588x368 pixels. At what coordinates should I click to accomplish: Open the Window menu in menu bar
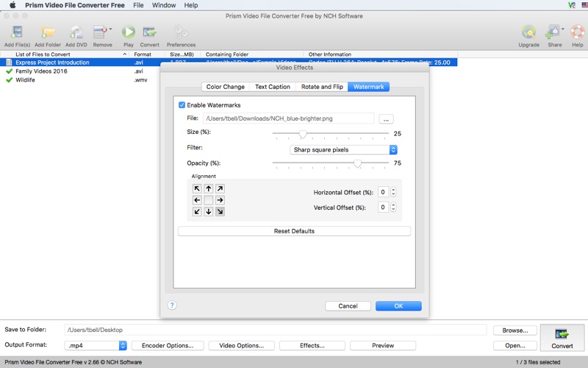(163, 5)
